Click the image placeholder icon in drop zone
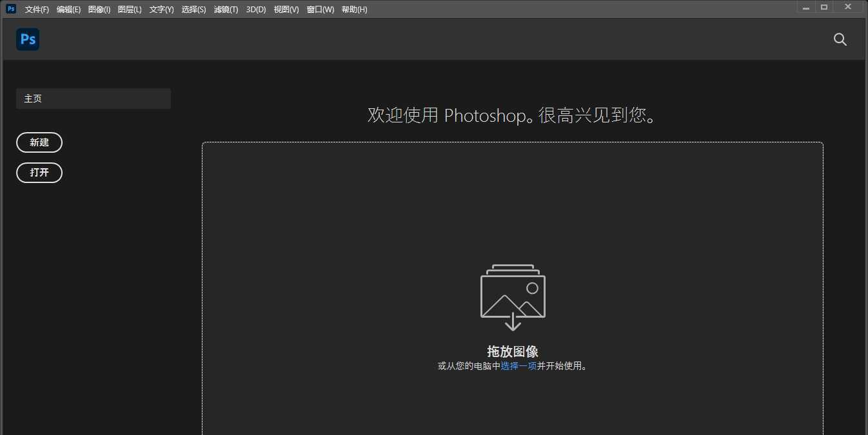 [x=512, y=296]
